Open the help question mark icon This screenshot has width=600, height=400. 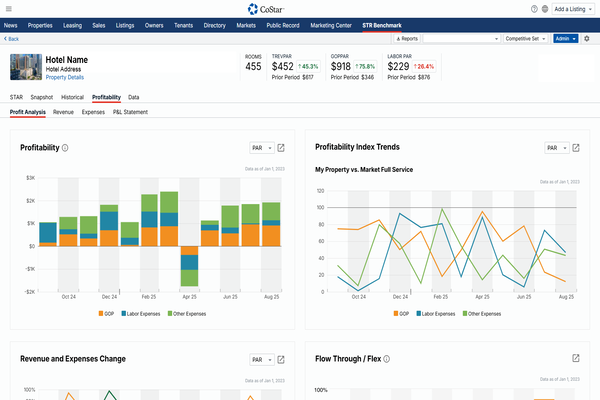(535, 9)
